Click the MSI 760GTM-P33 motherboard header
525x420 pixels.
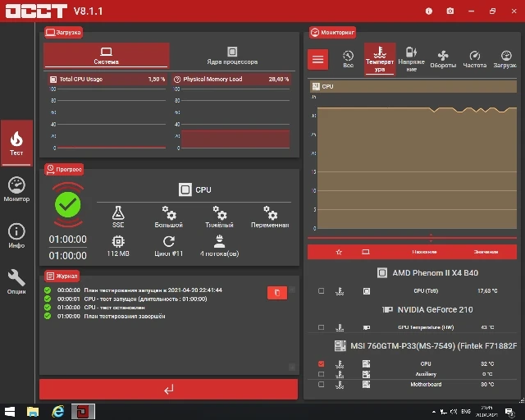[426, 345]
